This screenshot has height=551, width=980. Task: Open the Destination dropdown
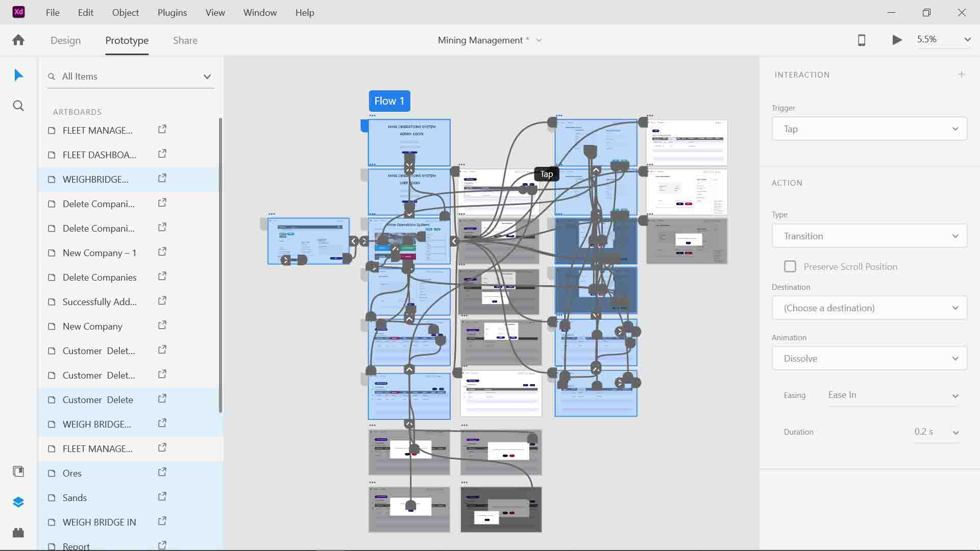869,308
